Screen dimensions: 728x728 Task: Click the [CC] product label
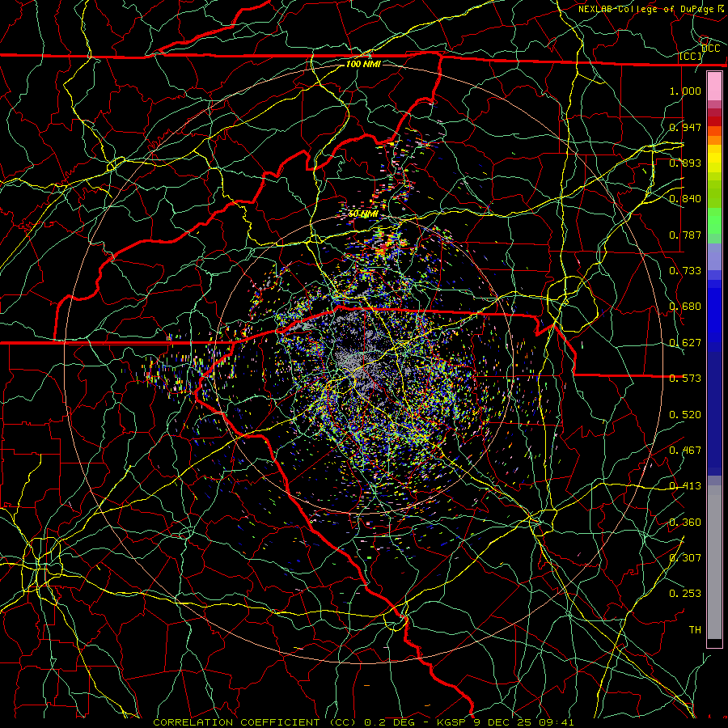(691, 57)
